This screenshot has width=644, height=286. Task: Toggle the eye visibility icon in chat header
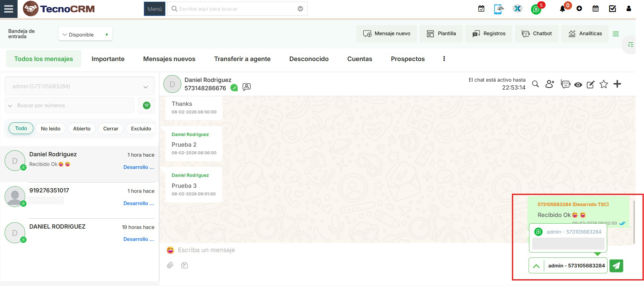578,85
